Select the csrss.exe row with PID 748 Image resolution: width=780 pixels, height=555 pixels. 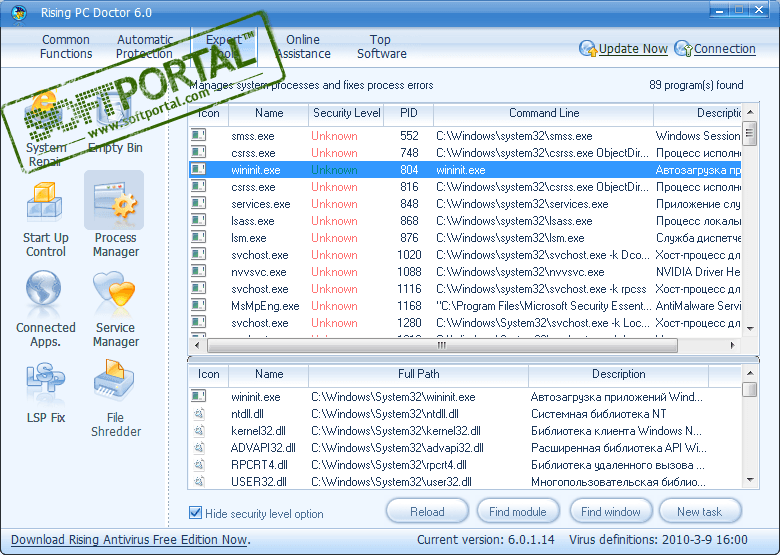click(x=465, y=153)
